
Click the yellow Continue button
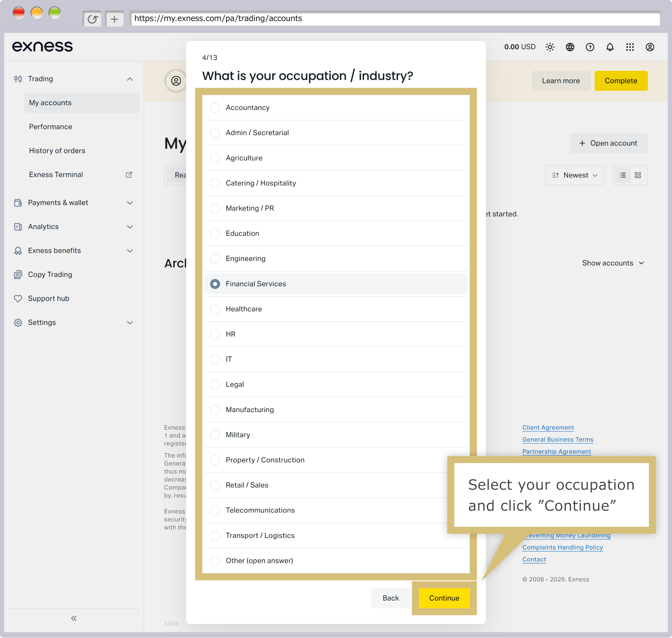coord(444,598)
